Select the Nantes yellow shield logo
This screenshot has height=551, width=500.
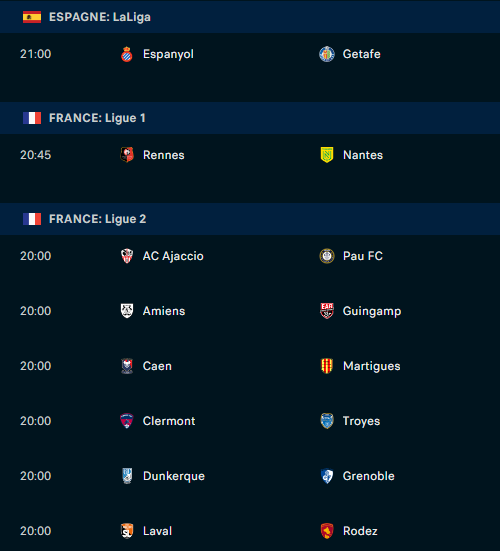(x=327, y=155)
